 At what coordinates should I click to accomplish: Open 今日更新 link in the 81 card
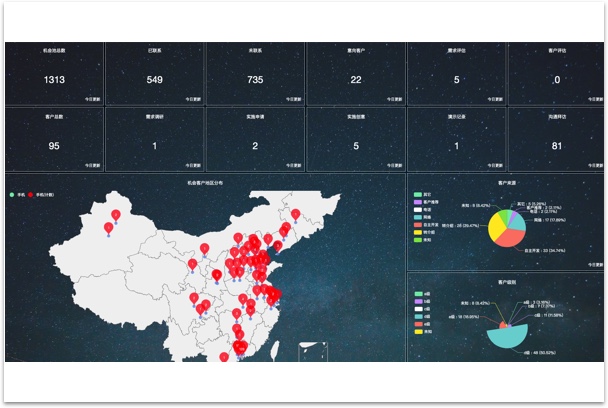coord(596,166)
